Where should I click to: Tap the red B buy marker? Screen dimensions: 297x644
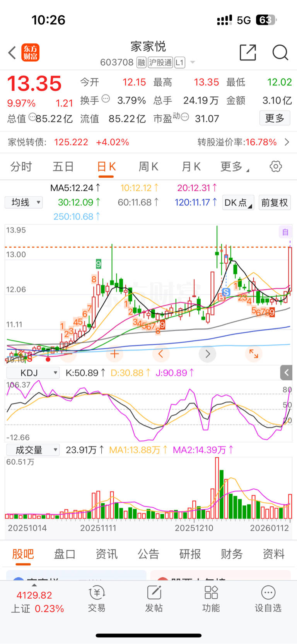tap(222, 297)
